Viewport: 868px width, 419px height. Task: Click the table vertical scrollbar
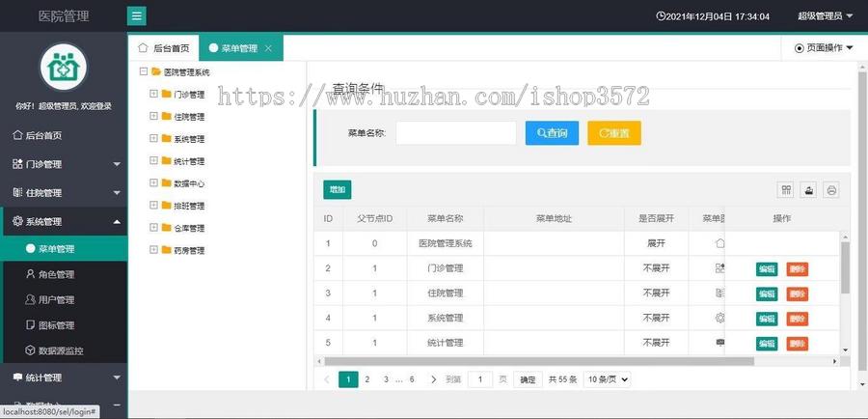pos(845,267)
